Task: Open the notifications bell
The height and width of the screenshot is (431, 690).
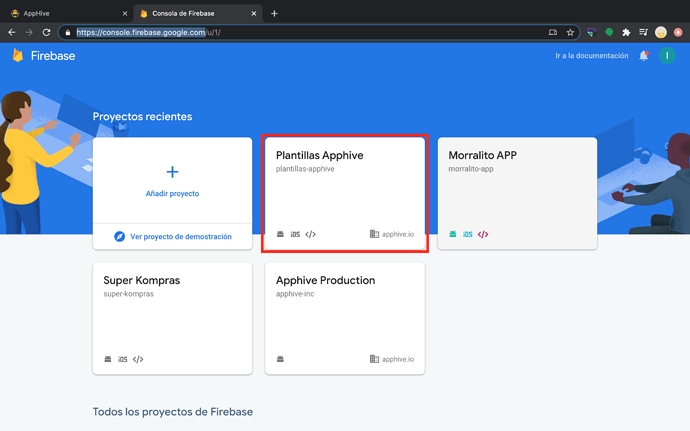Action: tap(643, 56)
